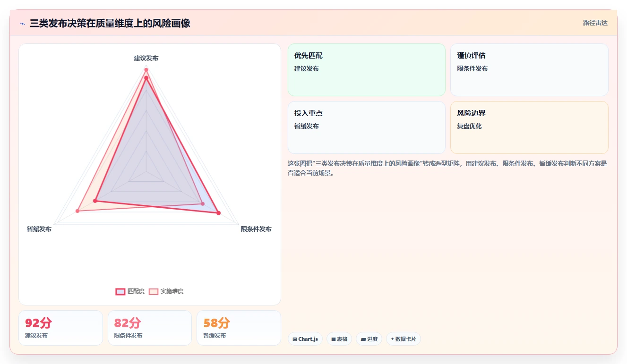Screen dimensions: 627x364
Task: Click the 限条件发布 radar axis label
Action: [256, 229]
